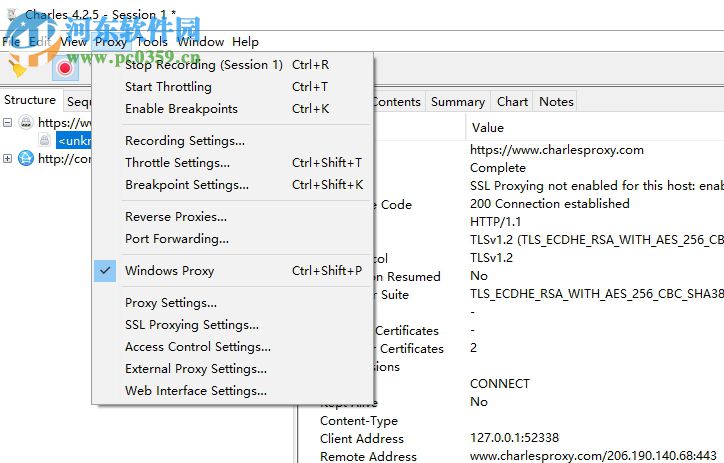Open Breakpoint Settings...
The height and width of the screenshot is (463, 724).
(233, 185)
